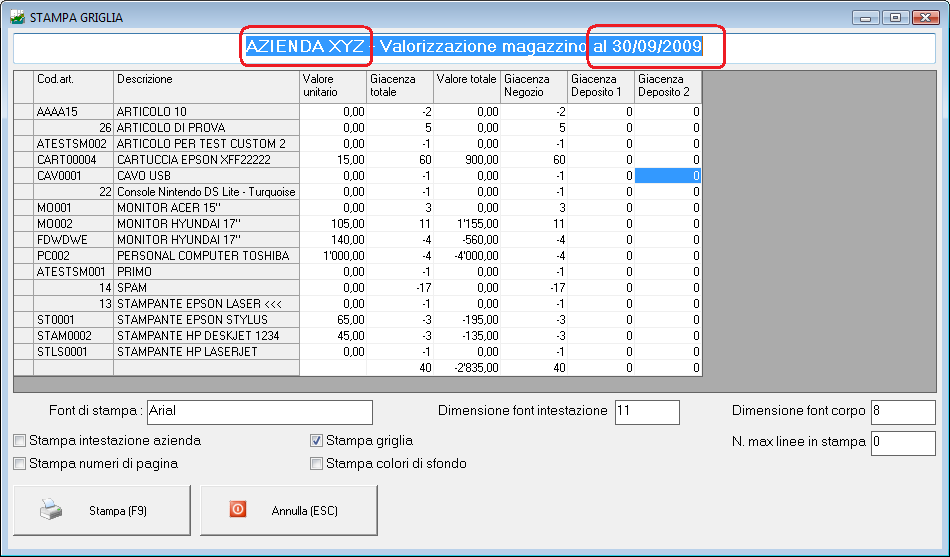
Task: Click the STAMPA GRIGLIA window title icon
Action: tap(18, 17)
